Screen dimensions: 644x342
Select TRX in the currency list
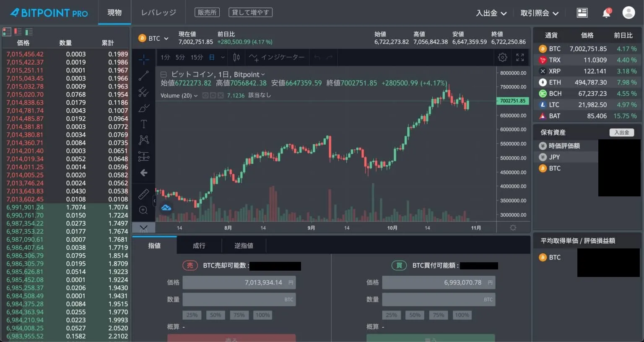tap(587, 60)
